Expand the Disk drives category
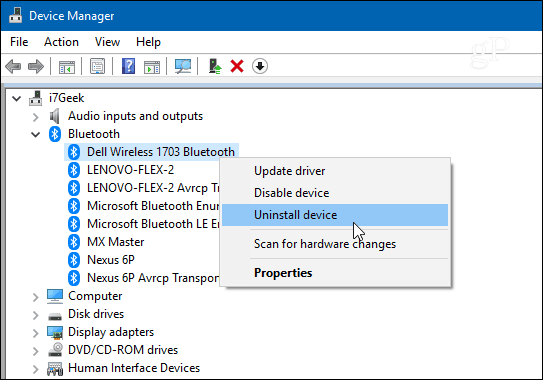This screenshot has width=543, height=380. (36, 315)
